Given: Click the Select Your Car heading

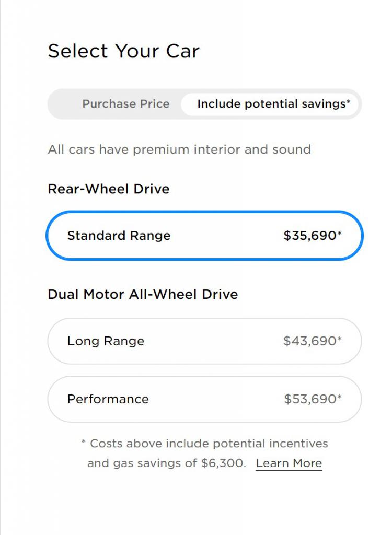Looking at the screenshot, I should (124, 51).
